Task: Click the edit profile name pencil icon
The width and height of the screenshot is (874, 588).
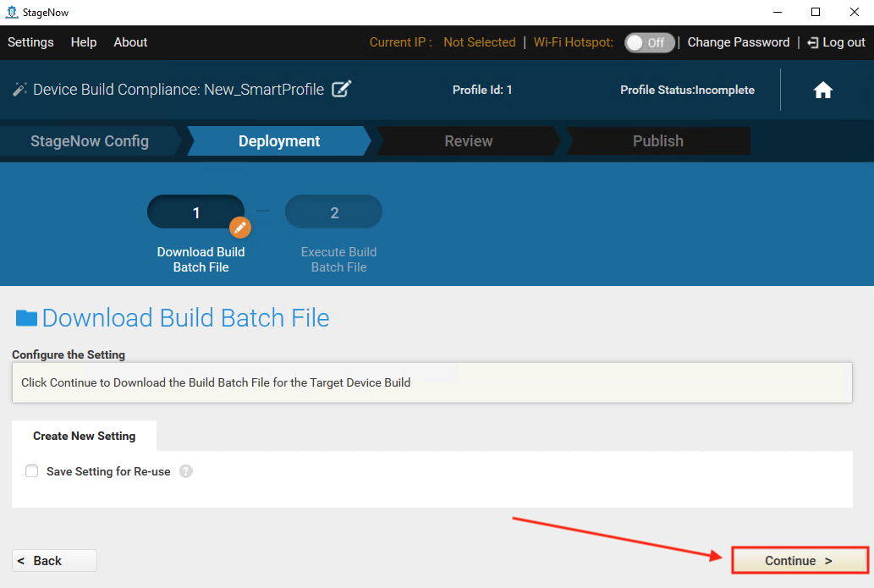Action: (x=341, y=89)
